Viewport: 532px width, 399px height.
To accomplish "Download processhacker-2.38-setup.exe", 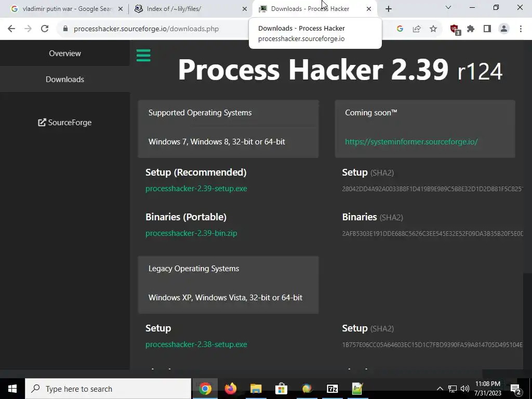I will click(x=196, y=344).
